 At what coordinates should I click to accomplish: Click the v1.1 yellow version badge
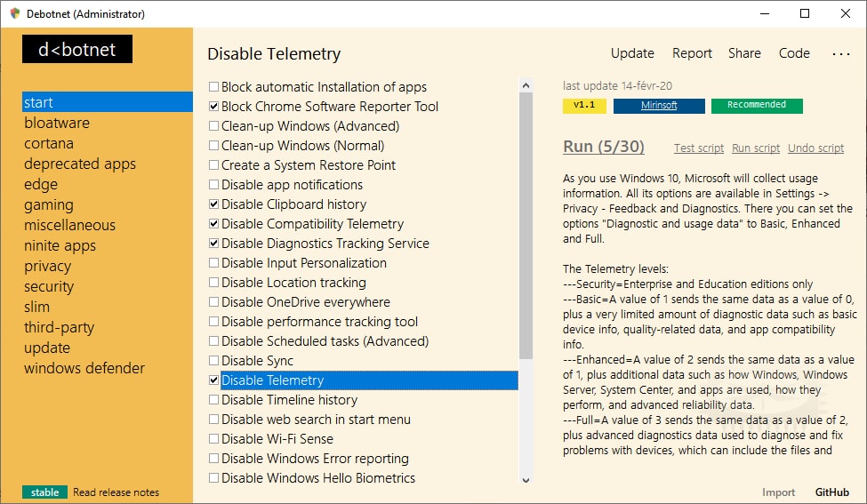584,105
